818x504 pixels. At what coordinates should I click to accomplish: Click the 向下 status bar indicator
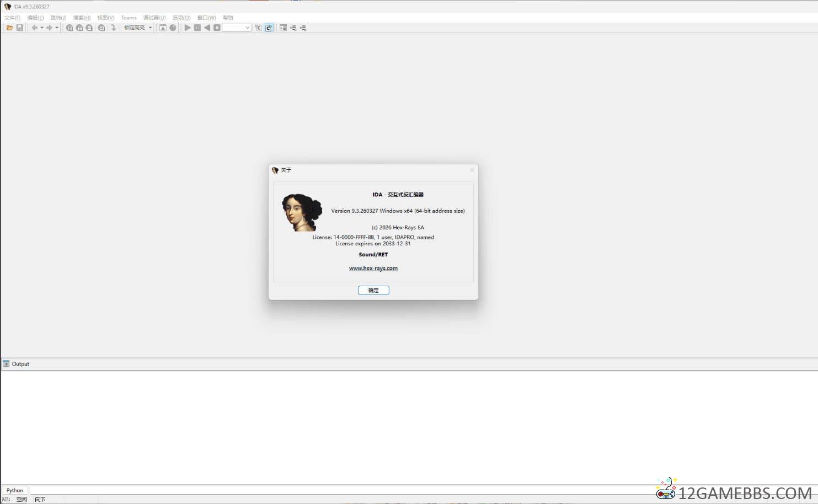pos(40,500)
